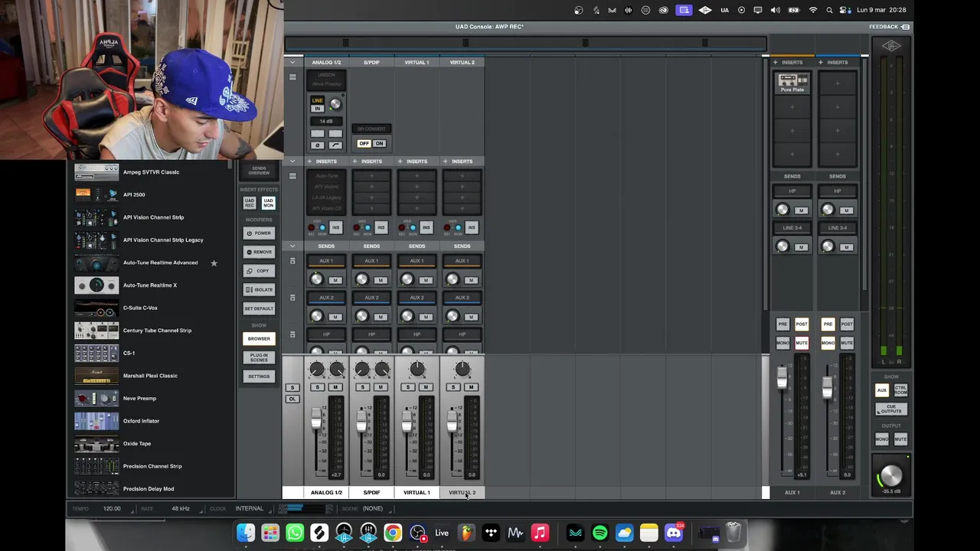Click the Virtual 1 pan knob
This screenshot has height=551, width=980.
pos(416,370)
